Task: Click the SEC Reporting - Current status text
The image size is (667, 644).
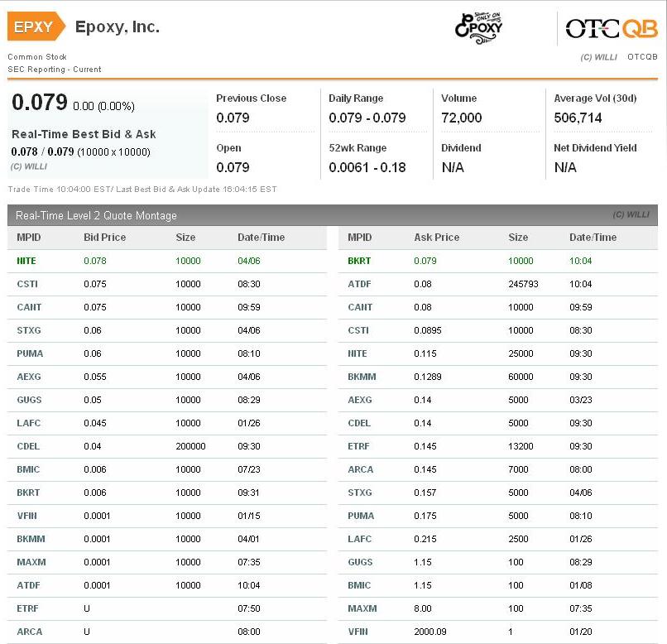Action: coord(55,70)
